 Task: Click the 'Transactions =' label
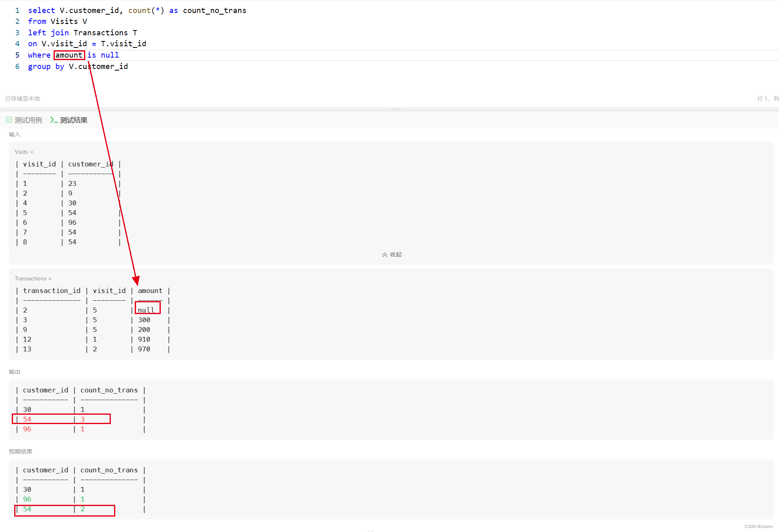(x=33, y=278)
